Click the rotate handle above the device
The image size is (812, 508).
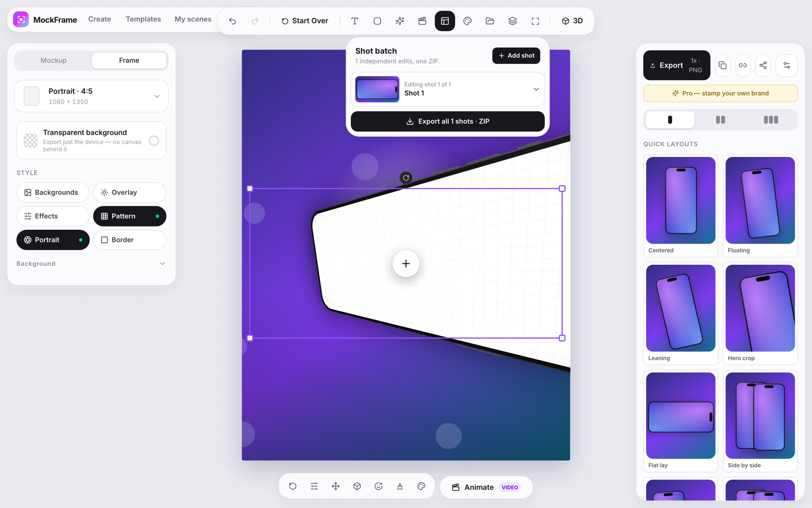[406, 178]
